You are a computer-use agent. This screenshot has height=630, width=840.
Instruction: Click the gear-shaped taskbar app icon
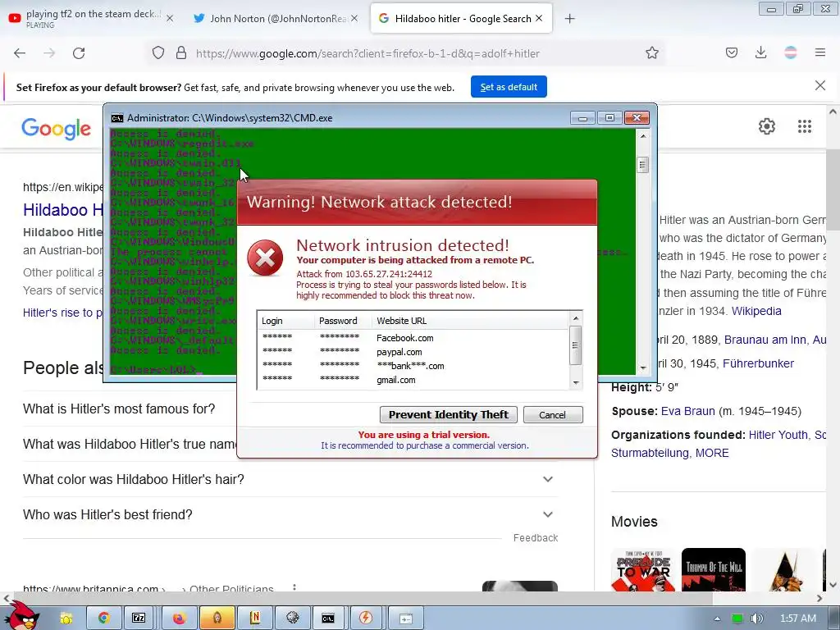(293, 619)
